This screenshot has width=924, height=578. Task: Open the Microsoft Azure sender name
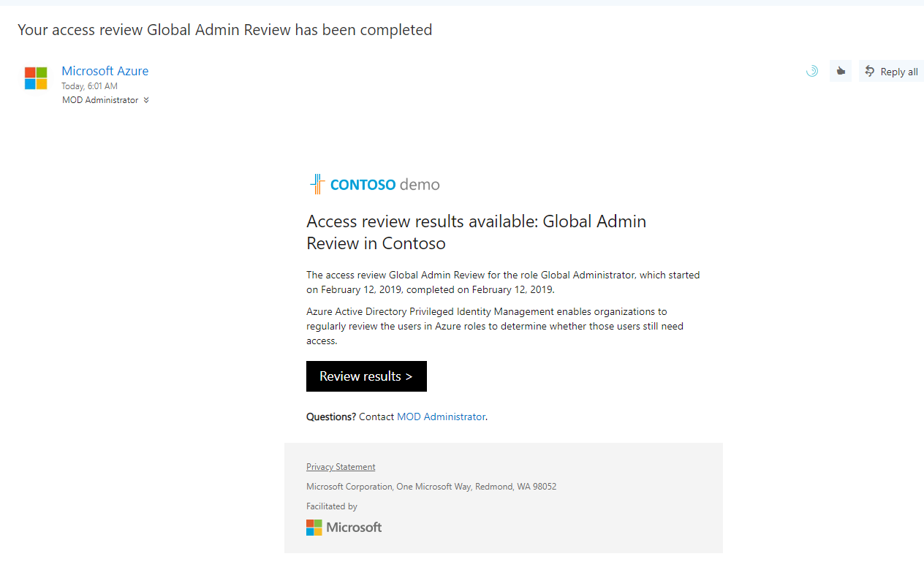click(105, 71)
